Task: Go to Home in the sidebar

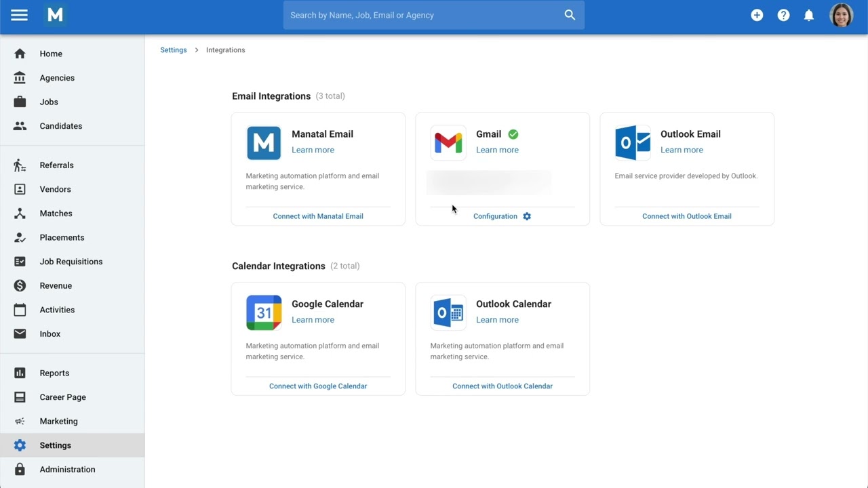Action: 51,54
